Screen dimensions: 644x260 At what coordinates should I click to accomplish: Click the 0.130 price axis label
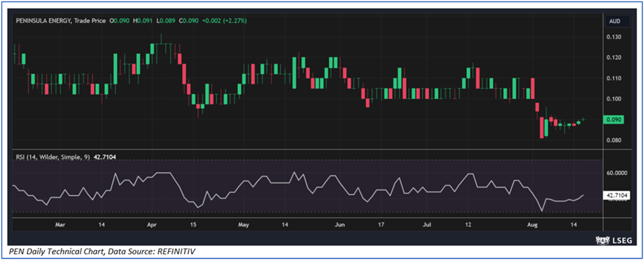615,38
